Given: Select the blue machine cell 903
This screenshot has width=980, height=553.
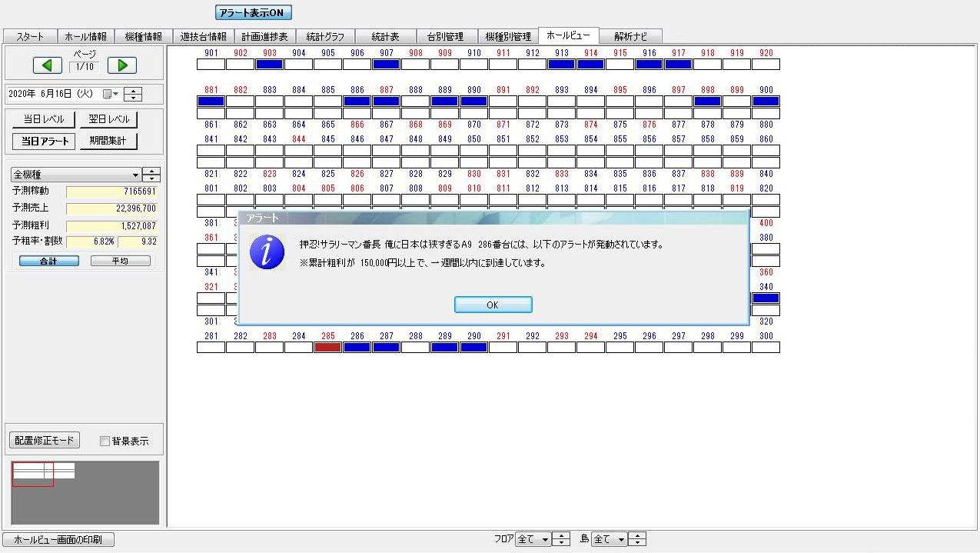Looking at the screenshot, I should (269, 65).
